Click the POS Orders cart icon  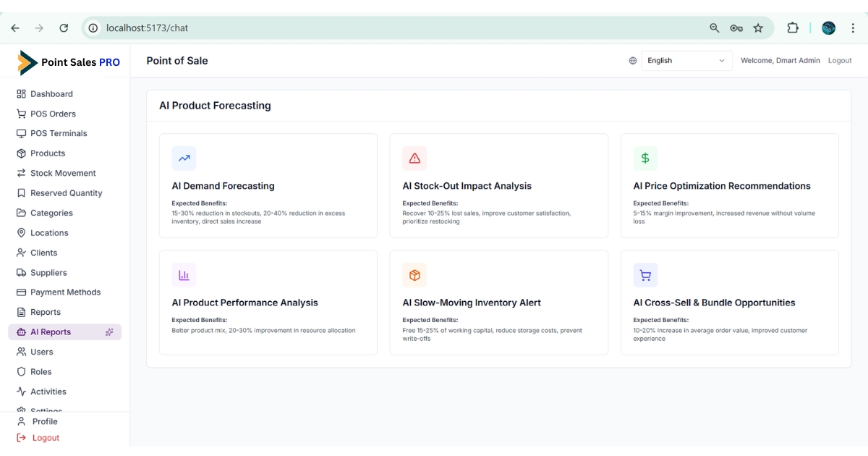click(x=21, y=114)
